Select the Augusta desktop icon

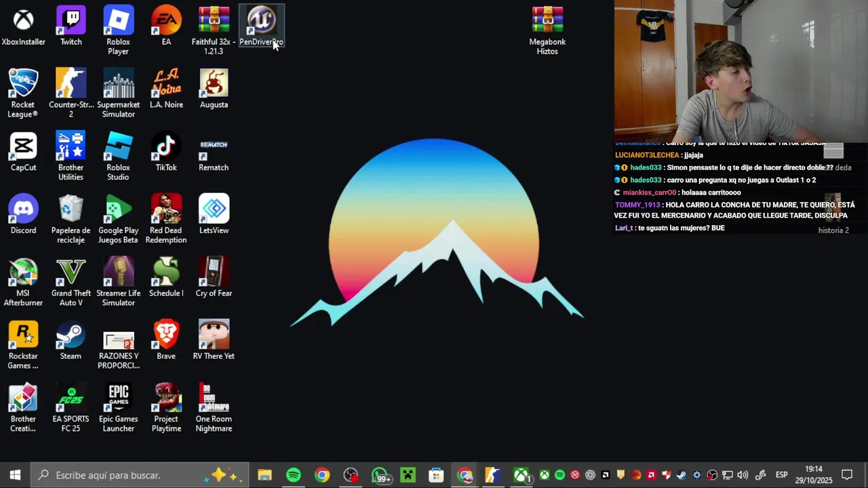[214, 89]
